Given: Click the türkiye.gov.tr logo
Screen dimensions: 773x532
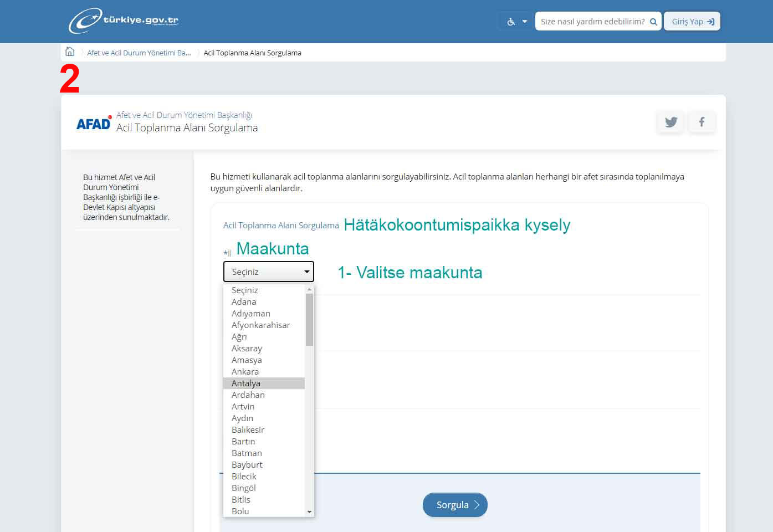Looking at the screenshot, I should pyautogui.click(x=124, y=21).
